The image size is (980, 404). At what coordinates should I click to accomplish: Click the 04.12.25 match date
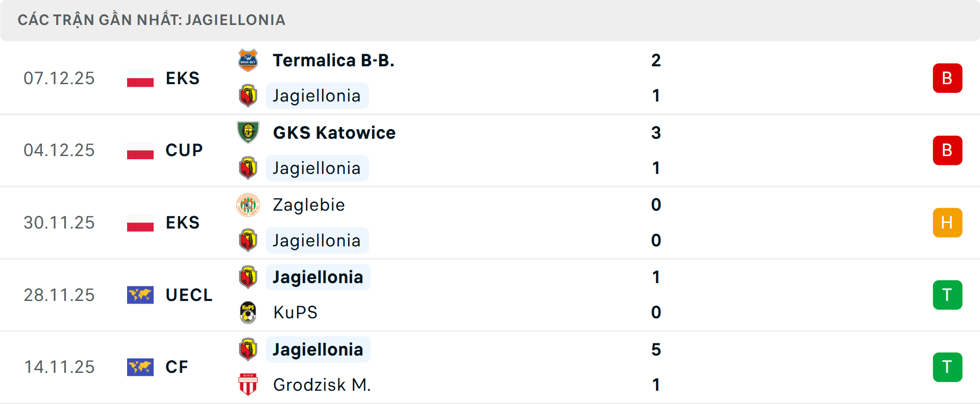[x=59, y=150]
